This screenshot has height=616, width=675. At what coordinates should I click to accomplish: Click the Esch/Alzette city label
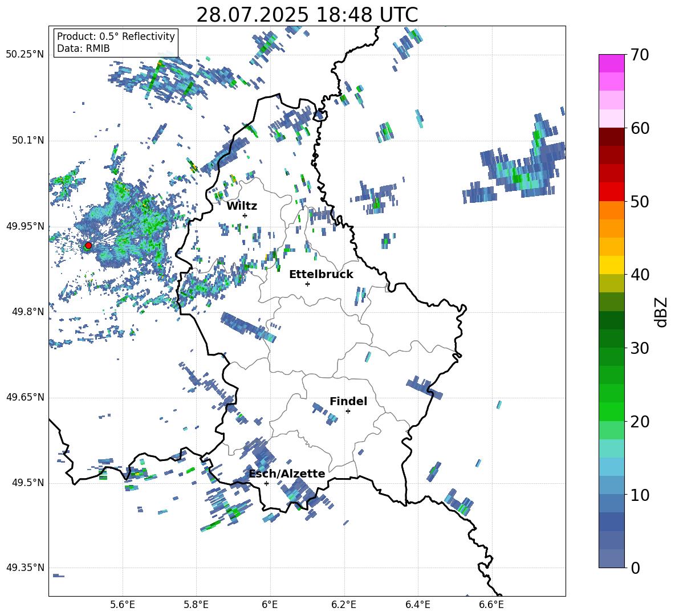(x=287, y=474)
